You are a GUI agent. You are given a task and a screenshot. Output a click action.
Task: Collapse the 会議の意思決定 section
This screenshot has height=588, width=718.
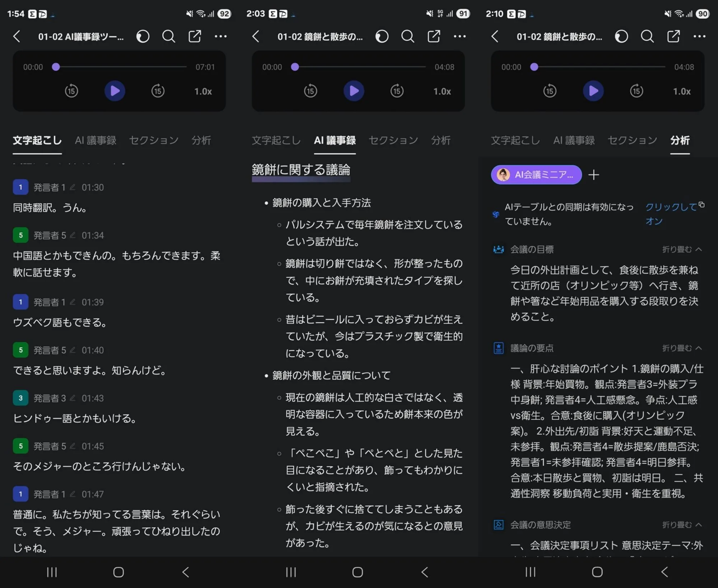pos(681,525)
